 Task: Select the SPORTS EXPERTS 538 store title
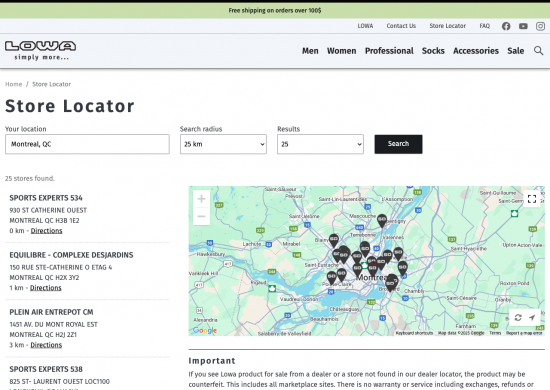pyautogui.click(x=46, y=369)
